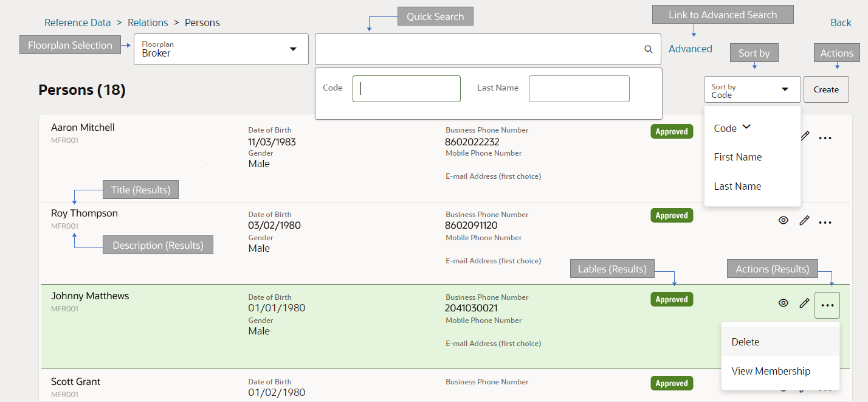The image size is (868, 402).
Task: Edit Aaron Mitchell using the pencil icon
Action: point(804,136)
